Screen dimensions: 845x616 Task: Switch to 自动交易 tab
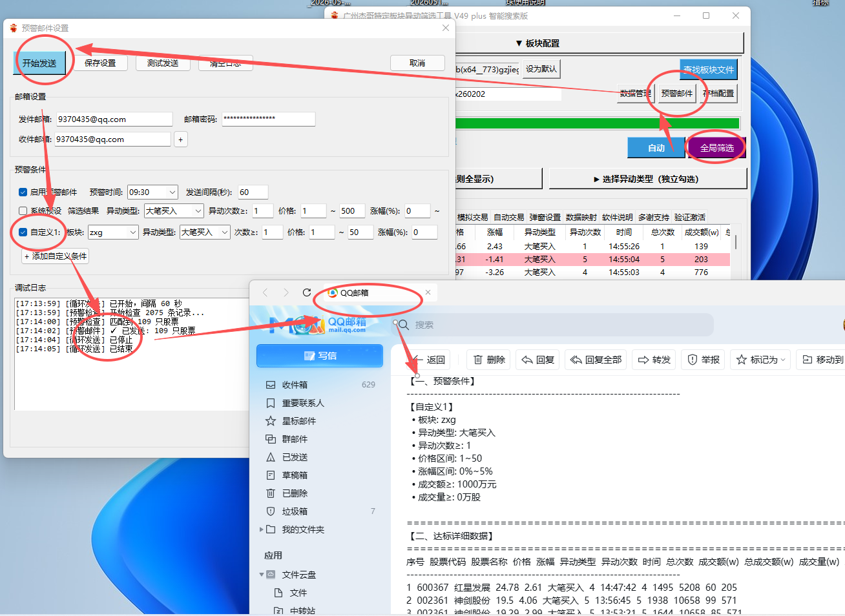(x=509, y=217)
